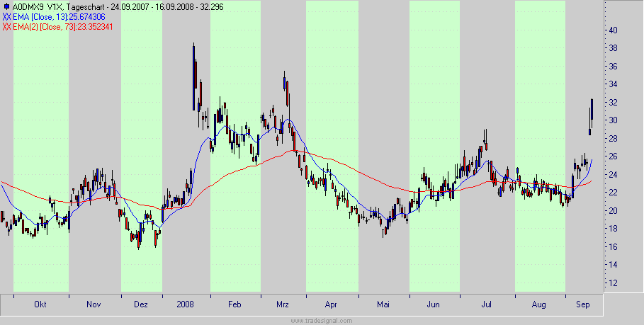Click the small square icon before A0DMX9

point(6,7)
